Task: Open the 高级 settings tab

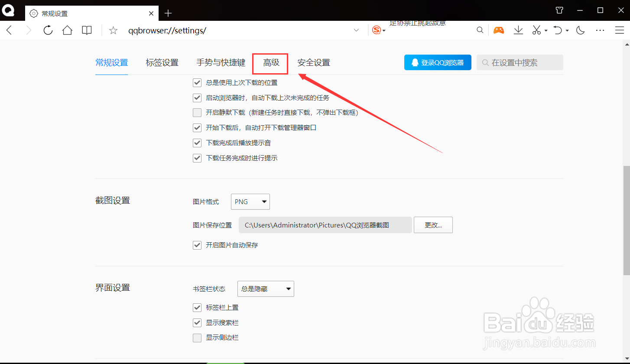Action: coord(271,63)
